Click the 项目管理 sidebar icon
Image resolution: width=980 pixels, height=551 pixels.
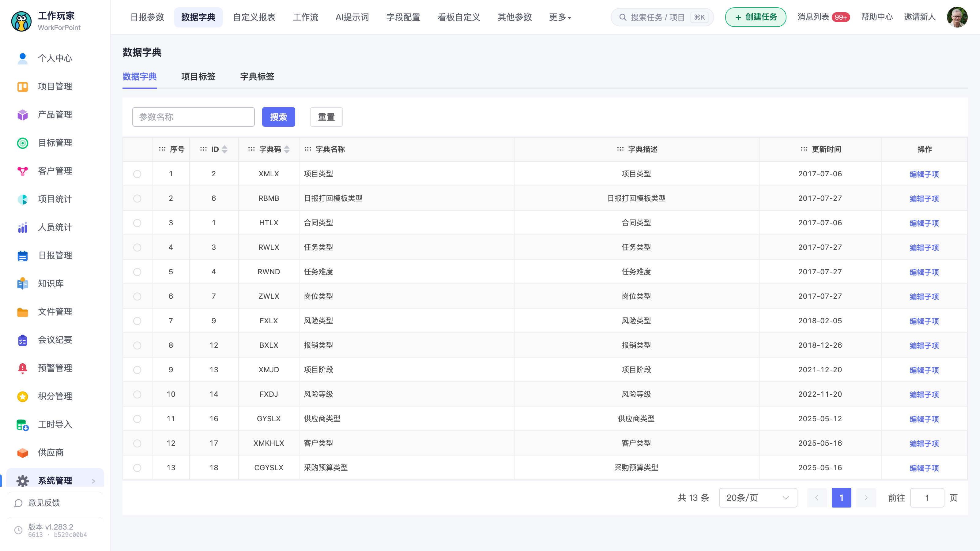[22, 87]
